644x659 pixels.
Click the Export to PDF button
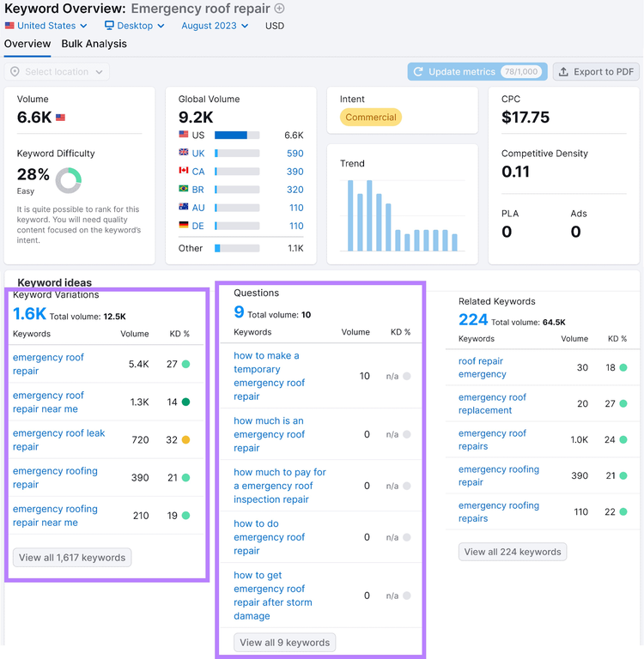pos(596,72)
